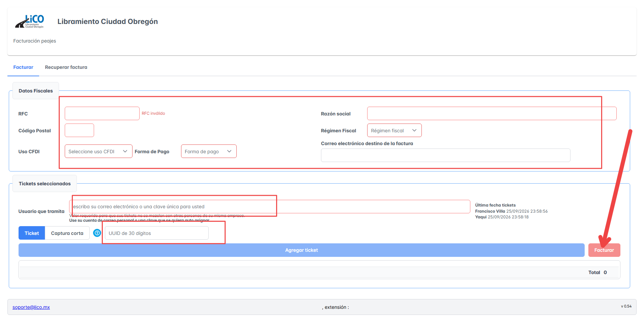Focus the Usuario que tramita field
Screen dimensions: 644x322
point(270,207)
